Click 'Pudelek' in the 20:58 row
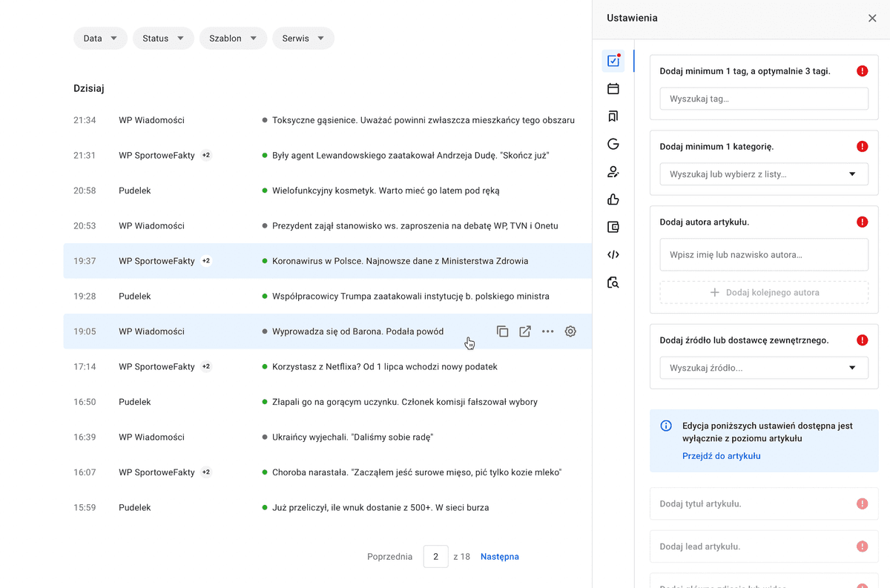Image resolution: width=890 pixels, height=588 pixels. [x=135, y=191]
